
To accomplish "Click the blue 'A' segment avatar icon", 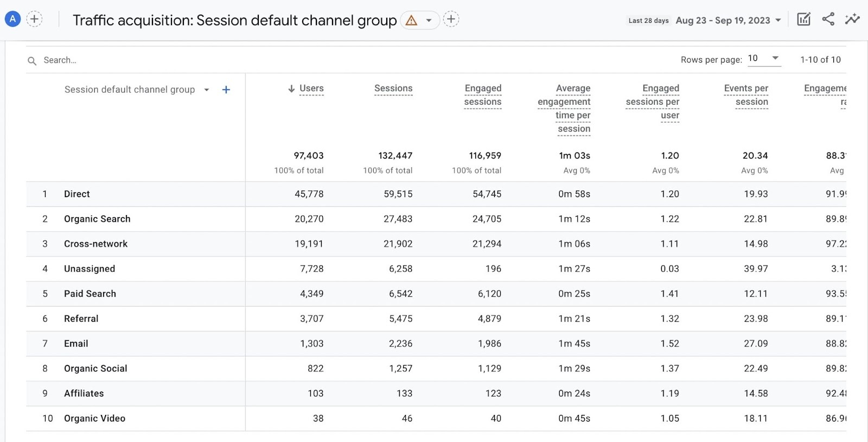I will 12,20.
